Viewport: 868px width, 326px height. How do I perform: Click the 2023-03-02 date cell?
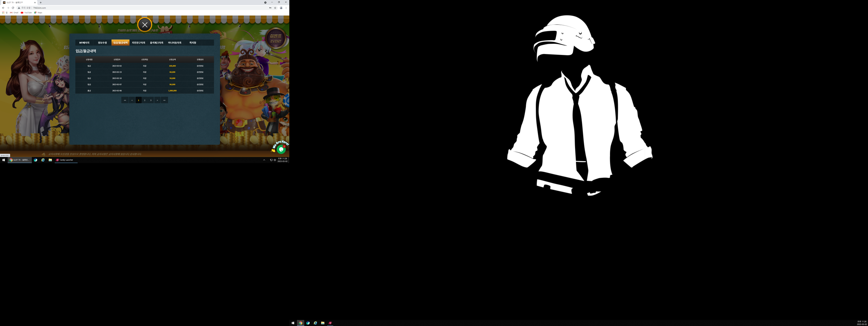(x=117, y=66)
